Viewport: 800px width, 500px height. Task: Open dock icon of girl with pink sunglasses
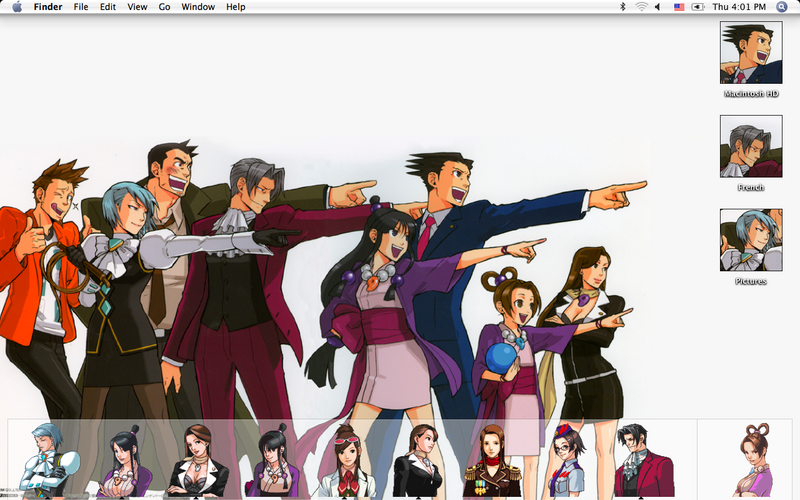(345, 461)
